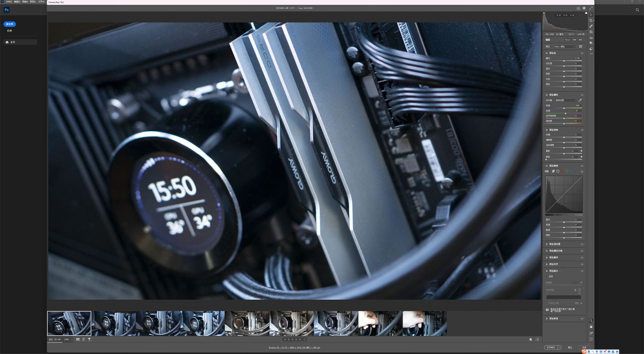Select point curve adjustment icon
Screen dimensions: 644x354
[558, 171]
